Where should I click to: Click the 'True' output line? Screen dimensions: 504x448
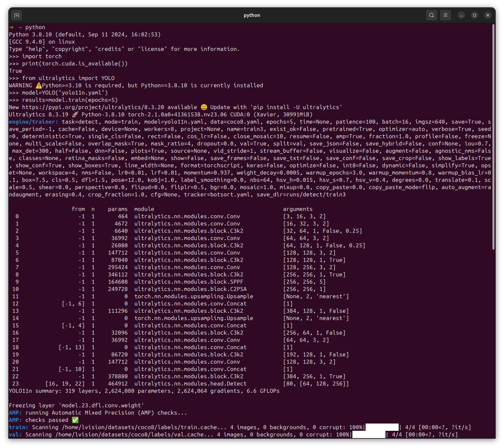coord(16,71)
